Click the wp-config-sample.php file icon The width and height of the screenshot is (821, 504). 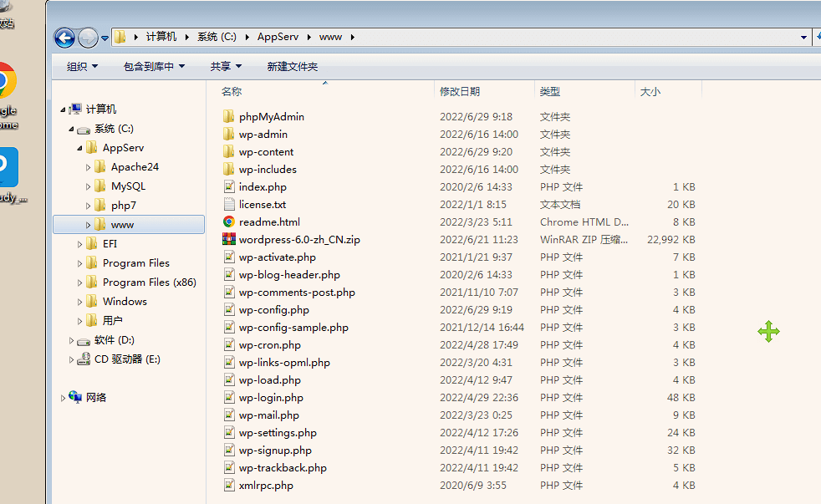[229, 327]
